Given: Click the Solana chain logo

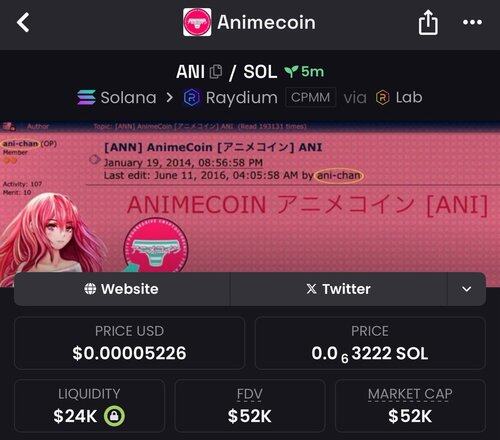Looking at the screenshot, I should coord(87,97).
